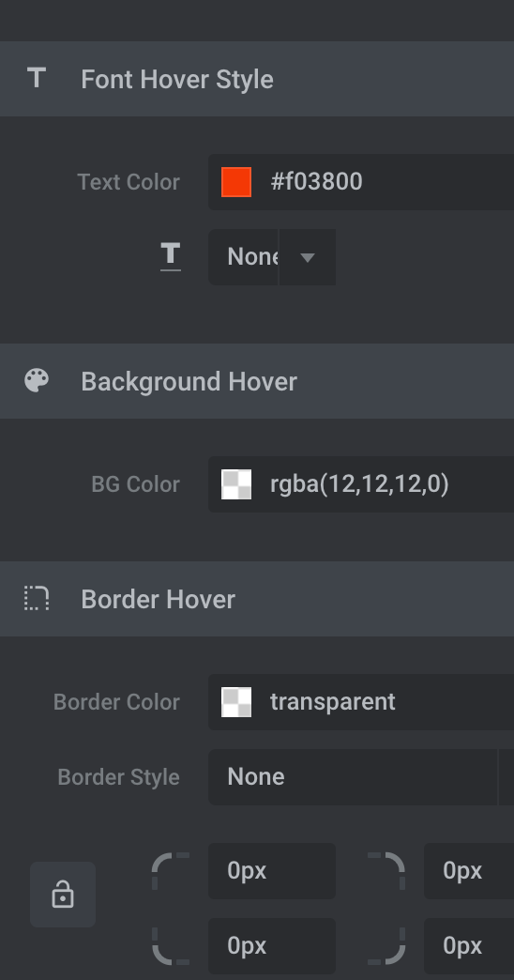Toggle the border radius lock button
Viewport: 514px width, 980px height.
tap(63, 895)
